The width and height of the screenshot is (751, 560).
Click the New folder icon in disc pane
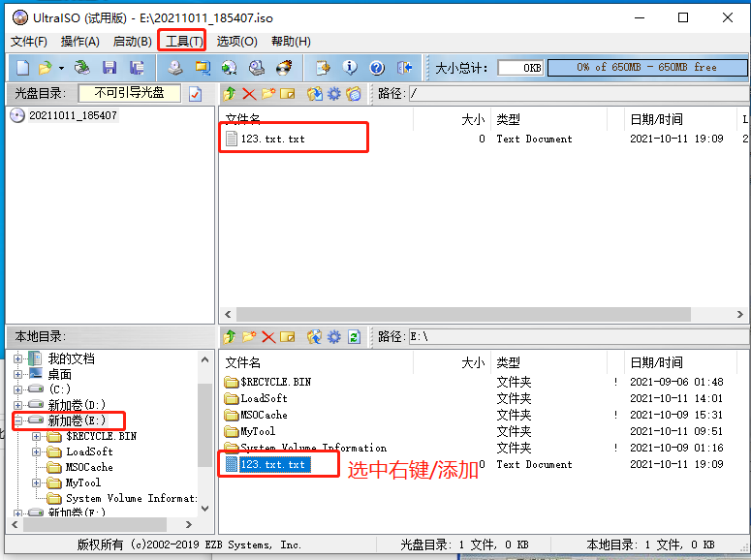click(x=268, y=93)
